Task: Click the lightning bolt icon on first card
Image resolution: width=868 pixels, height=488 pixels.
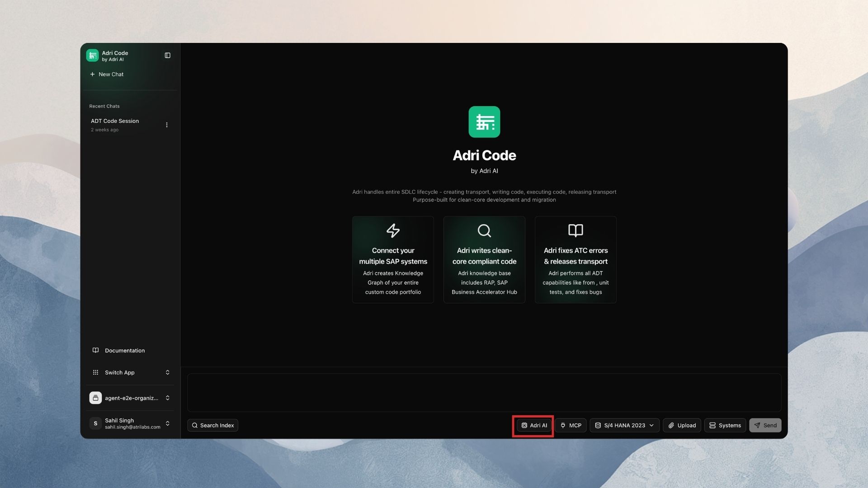Action: point(393,230)
